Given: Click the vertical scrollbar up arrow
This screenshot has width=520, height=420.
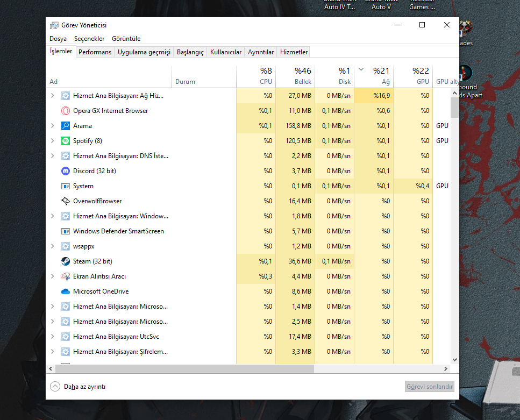Looking at the screenshot, I should [455, 94].
